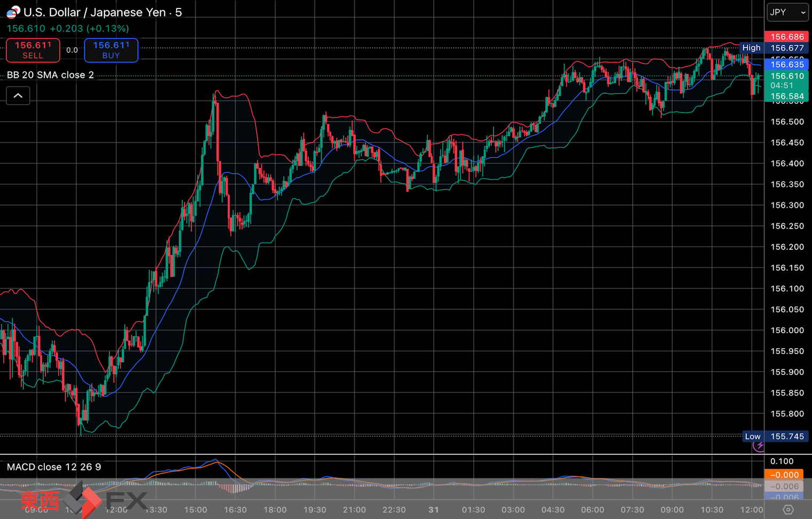The height and width of the screenshot is (519, 812).
Task: Click the 31 date marker on time axis
Action: point(434,510)
